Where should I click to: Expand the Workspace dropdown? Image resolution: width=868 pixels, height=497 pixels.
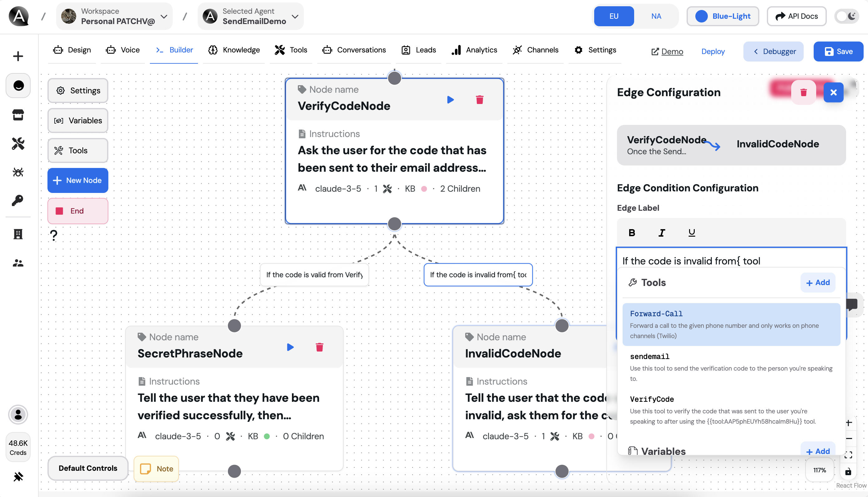tap(164, 16)
